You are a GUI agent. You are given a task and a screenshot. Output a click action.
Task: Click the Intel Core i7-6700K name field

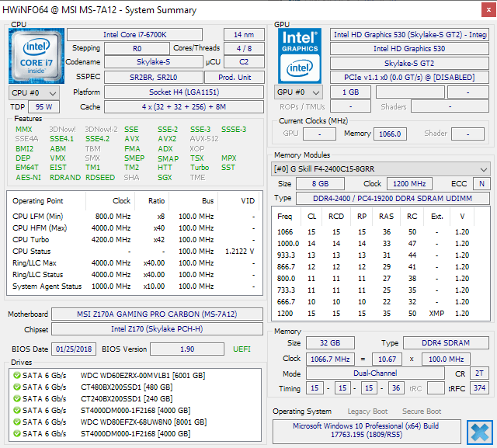click(x=134, y=34)
